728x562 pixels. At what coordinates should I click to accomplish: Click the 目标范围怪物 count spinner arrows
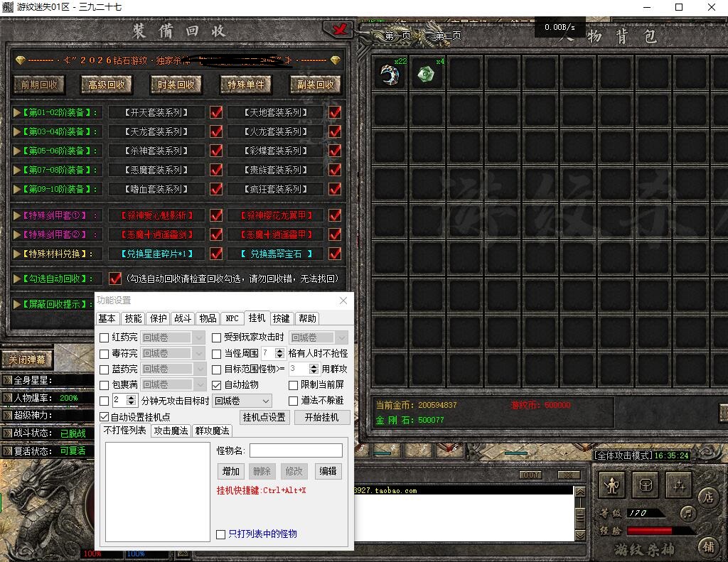314,369
